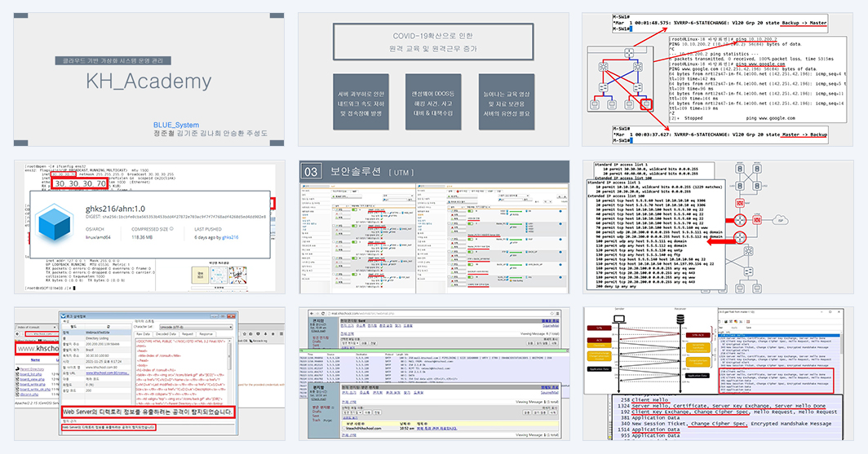868x454 pixels.
Task: Click the red 30.30.30.70 IP box
Action: click(x=81, y=183)
